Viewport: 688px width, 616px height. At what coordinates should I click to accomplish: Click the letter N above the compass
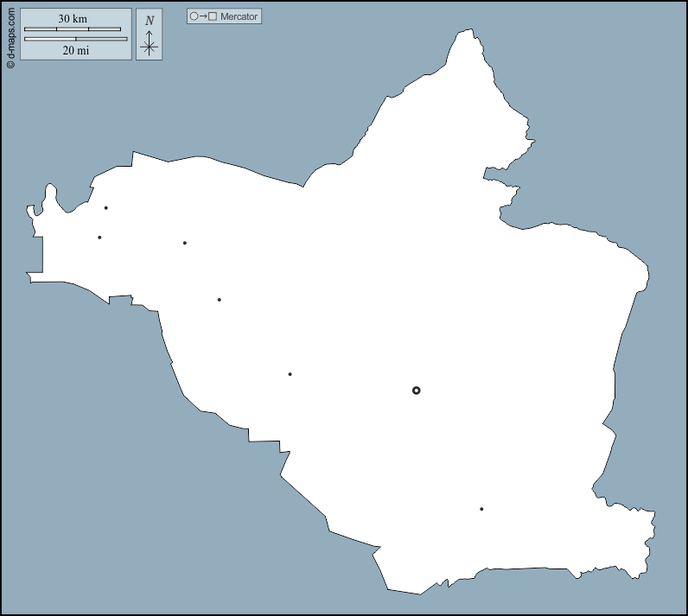click(x=150, y=21)
